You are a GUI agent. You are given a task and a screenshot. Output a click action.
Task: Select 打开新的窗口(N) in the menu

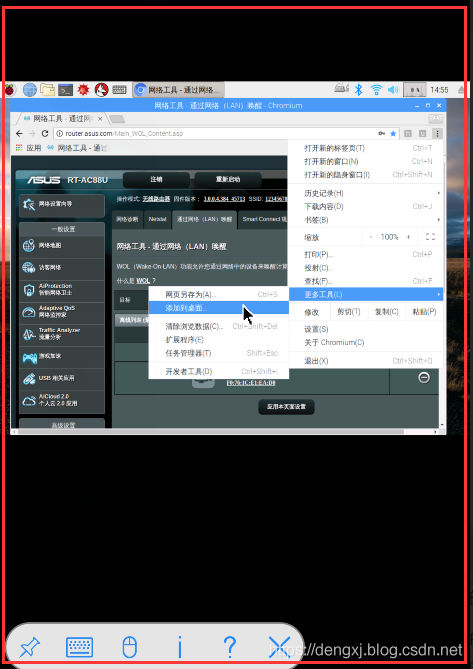366,161
